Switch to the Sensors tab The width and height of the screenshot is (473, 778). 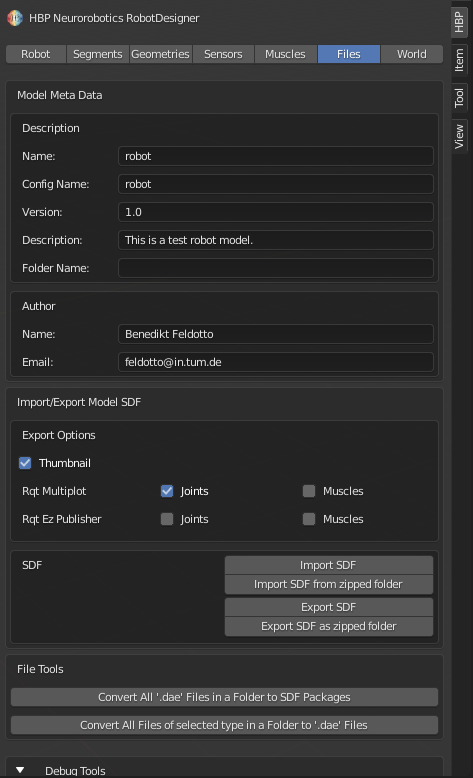223,54
